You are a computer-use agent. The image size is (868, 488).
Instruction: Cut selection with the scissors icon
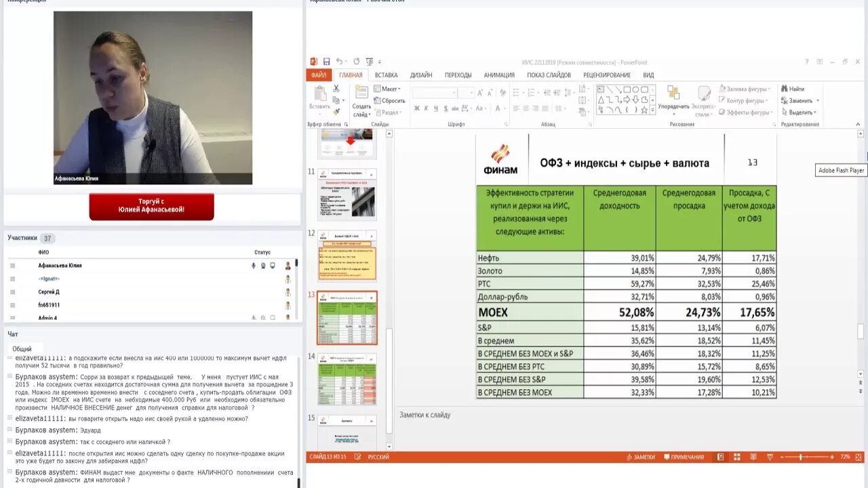(336, 89)
